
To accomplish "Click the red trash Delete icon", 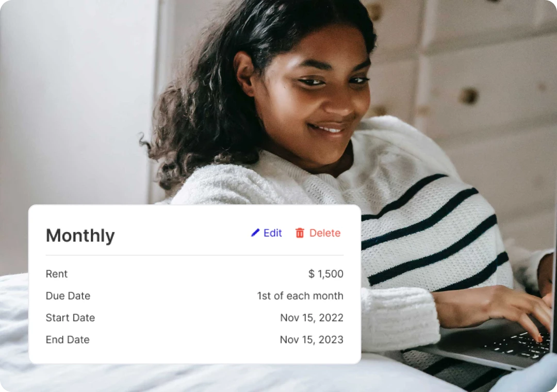I will pos(300,233).
